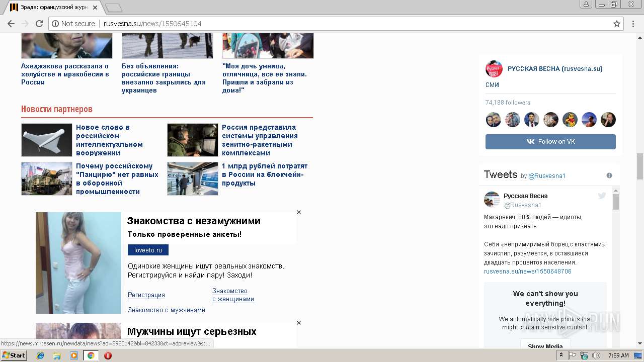Open 1 млрд рублей потратят article

265,174
